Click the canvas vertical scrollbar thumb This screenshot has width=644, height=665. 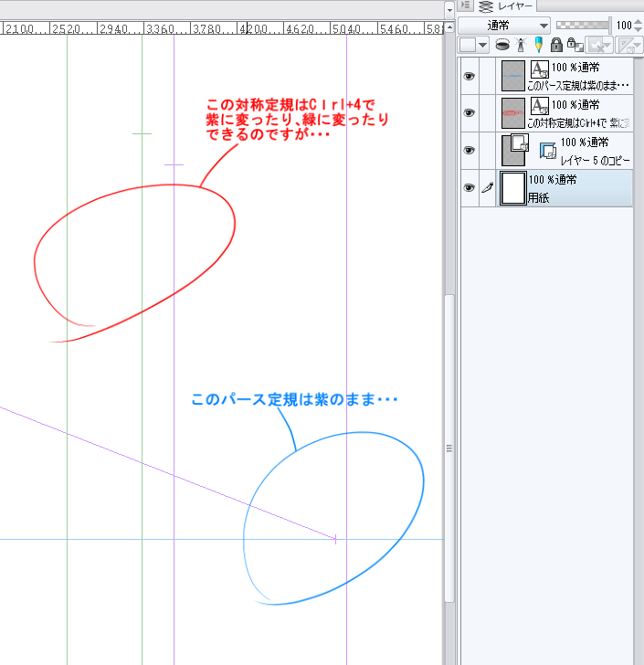449,448
